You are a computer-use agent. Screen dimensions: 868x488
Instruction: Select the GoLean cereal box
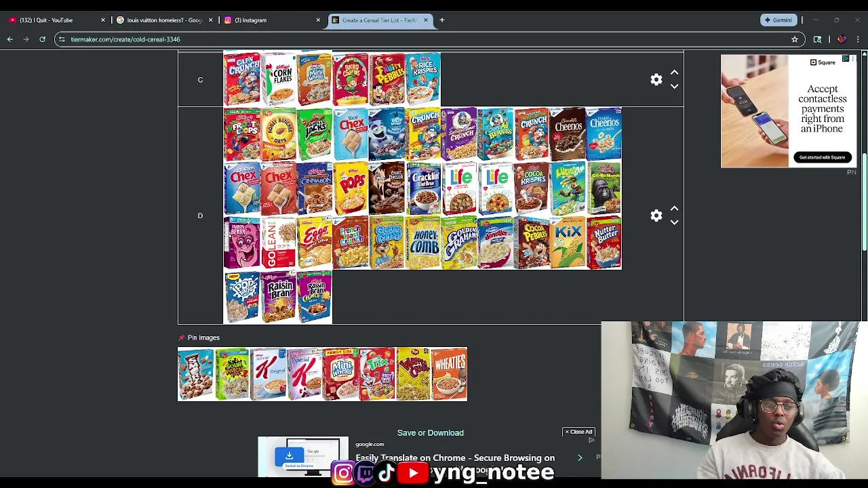[x=278, y=243]
